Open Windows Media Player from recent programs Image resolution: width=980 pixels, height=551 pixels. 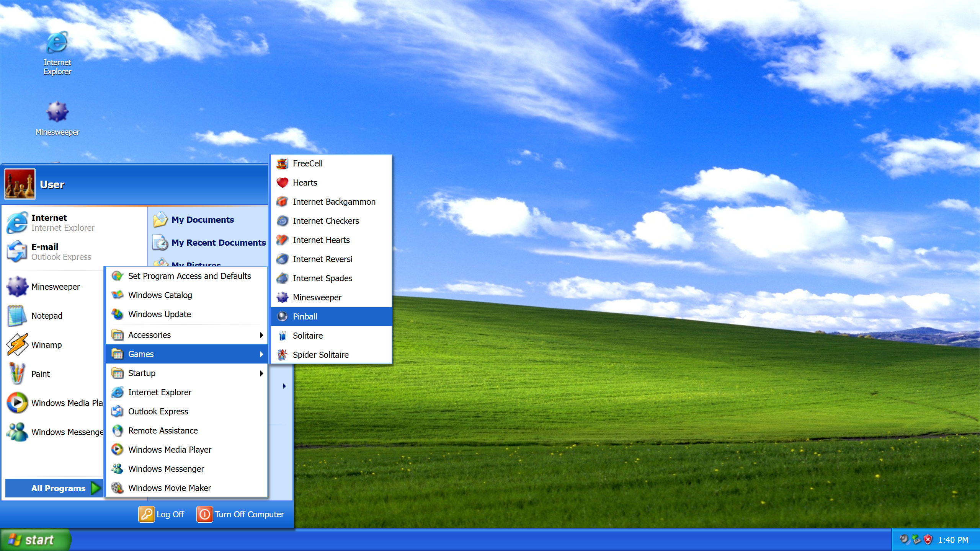point(54,403)
